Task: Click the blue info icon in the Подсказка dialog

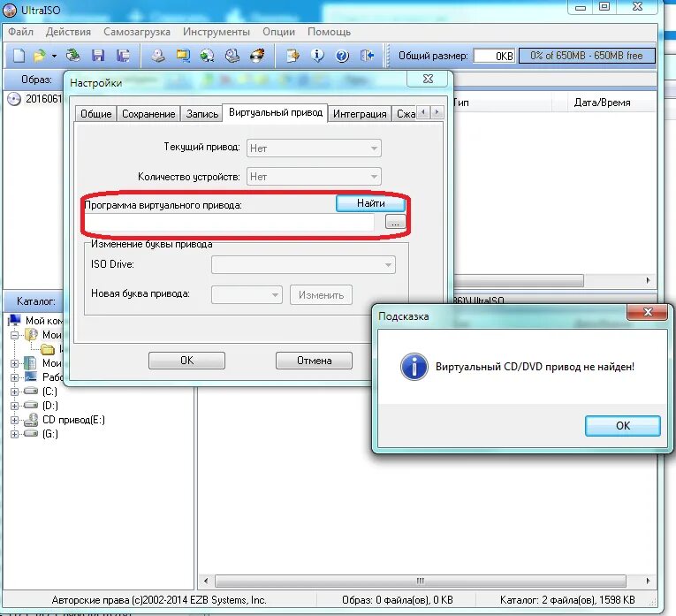Action: tap(414, 367)
